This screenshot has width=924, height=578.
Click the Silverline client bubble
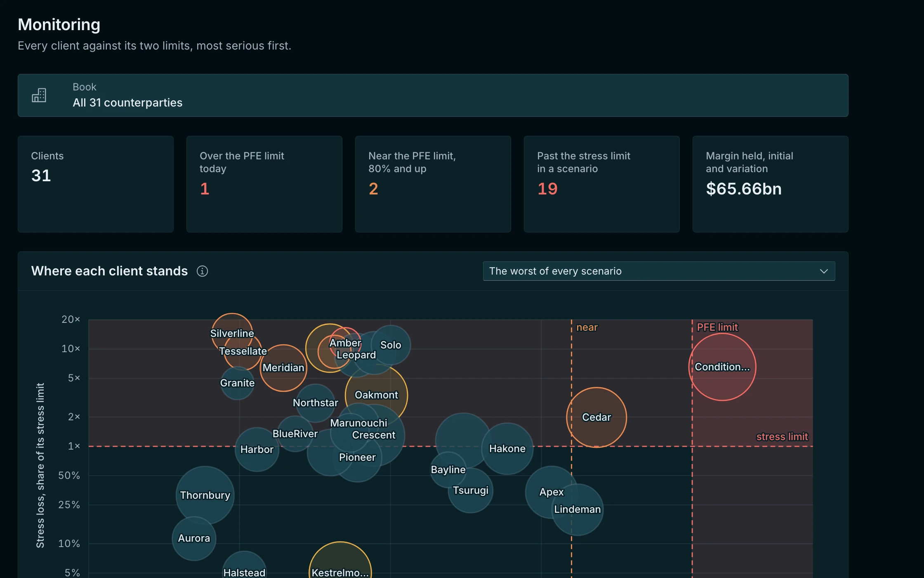232,333
